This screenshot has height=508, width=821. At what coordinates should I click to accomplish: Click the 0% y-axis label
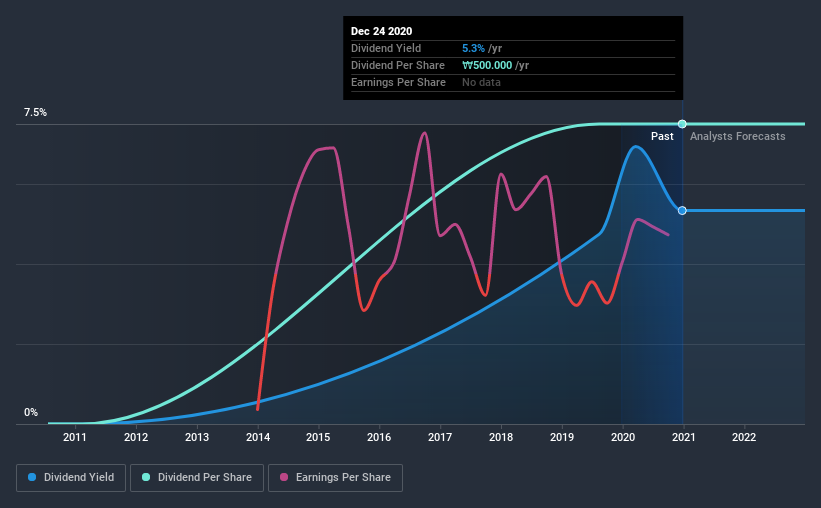point(31,413)
